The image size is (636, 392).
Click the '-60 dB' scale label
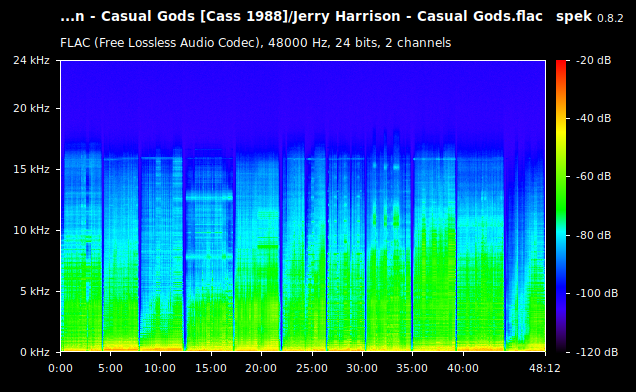point(593,177)
